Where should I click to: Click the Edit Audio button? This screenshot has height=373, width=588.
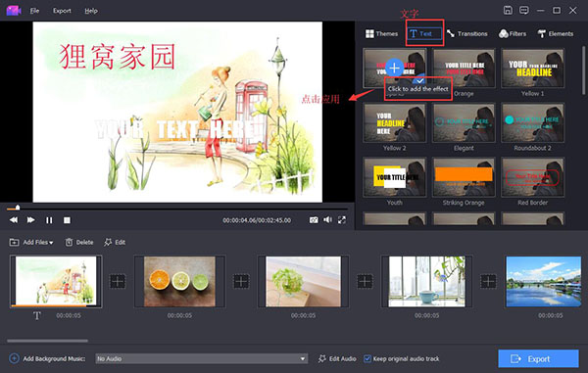[337, 358]
